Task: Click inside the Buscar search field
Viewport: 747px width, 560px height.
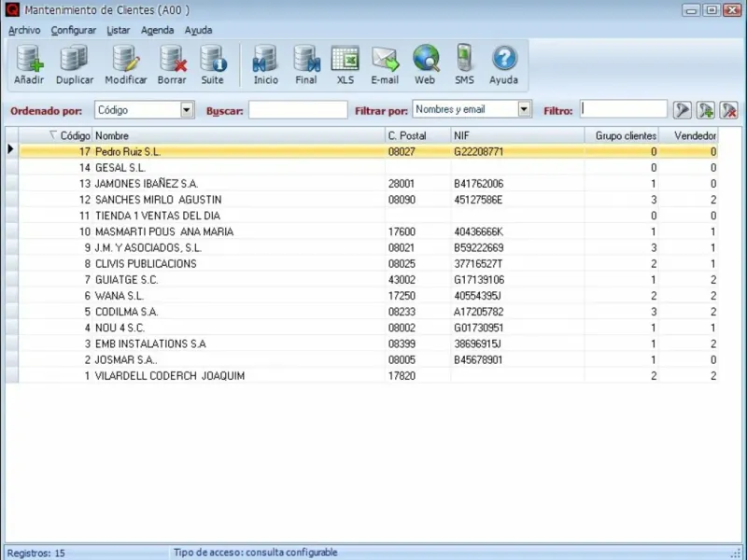Action: point(298,110)
